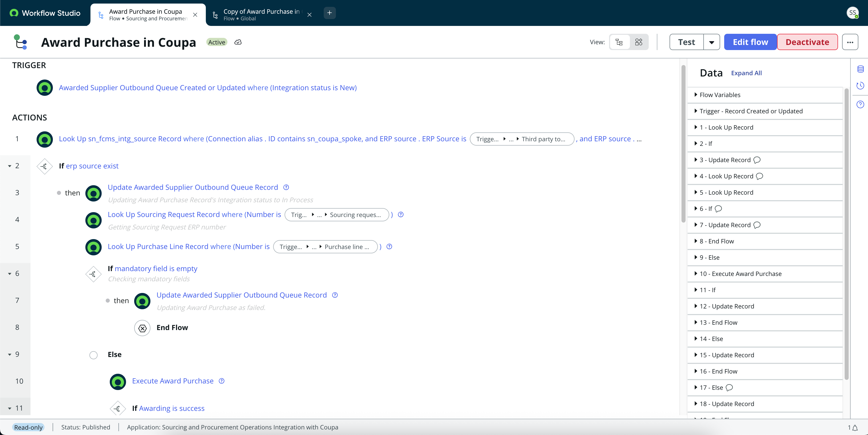Image resolution: width=868 pixels, height=435 pixels.
Task: Collapse step 11 If block
Action: tap(10, 408)
